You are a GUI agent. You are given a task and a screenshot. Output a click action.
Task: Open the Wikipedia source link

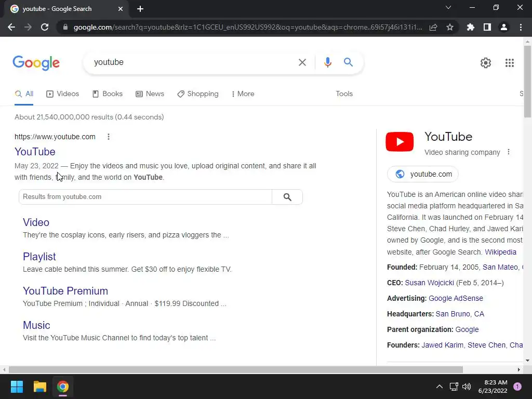pyautogui.click(x=500, y=252)
